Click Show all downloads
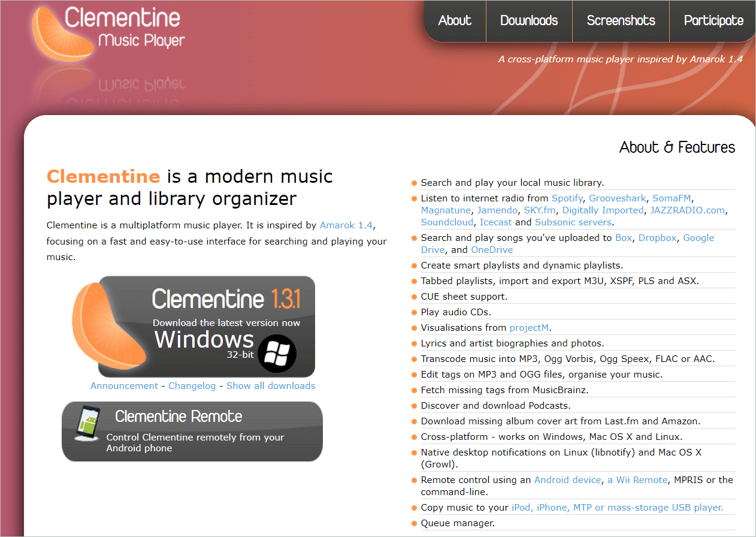The image size is (756, 537). [271, 386]
